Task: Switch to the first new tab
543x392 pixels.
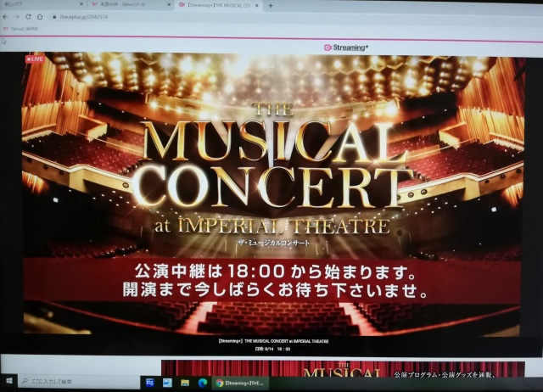Action: [x=43, y=4]
